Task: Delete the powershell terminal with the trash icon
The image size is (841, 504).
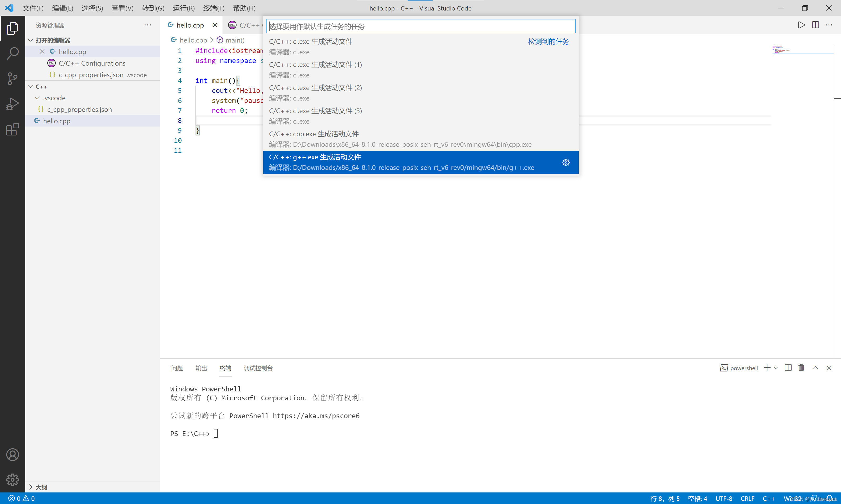Action: [x=801, y=368]
